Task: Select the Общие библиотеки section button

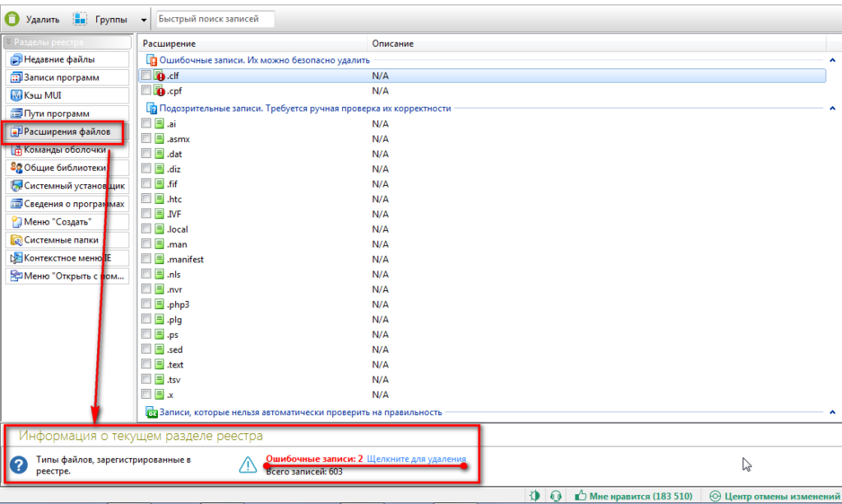Action: (x=66, y=168)
